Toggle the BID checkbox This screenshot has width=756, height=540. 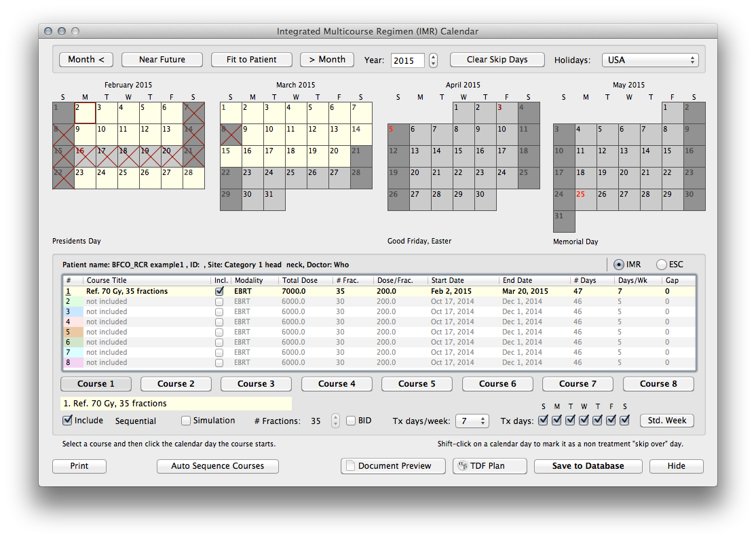coord(351,421)
